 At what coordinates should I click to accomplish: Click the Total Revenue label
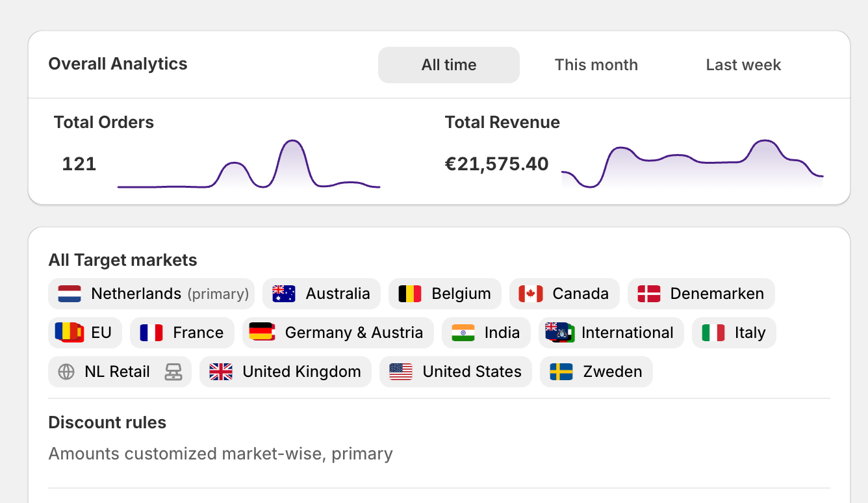(502, 122)
